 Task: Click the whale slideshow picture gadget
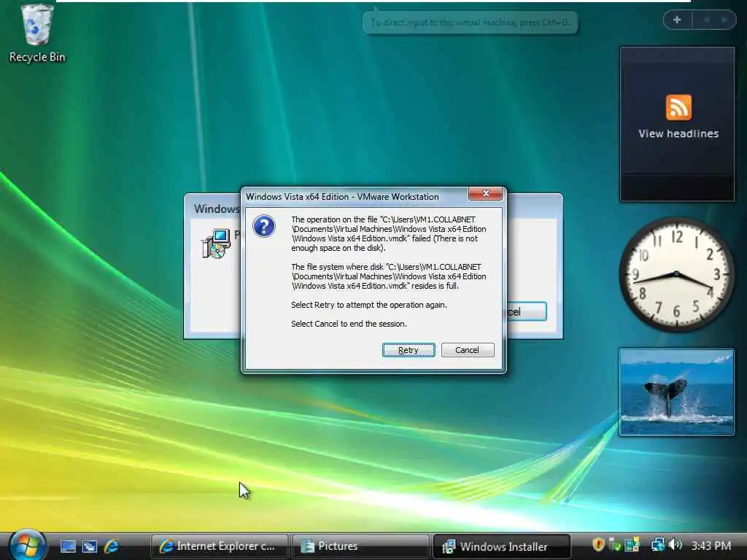click(x=676, y=392)
